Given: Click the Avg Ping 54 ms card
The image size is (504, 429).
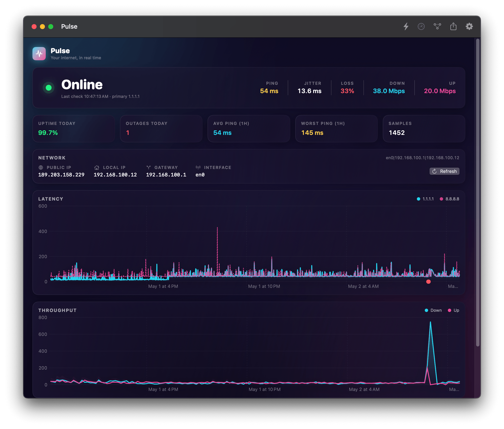Looking at the screenshot, I should [249, 129].
